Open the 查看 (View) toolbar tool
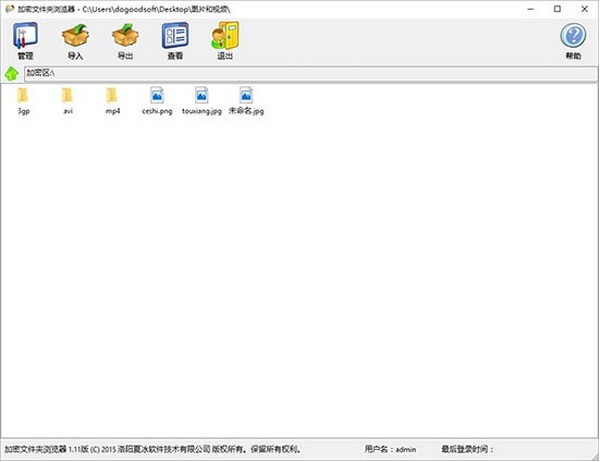 [175, 39]
